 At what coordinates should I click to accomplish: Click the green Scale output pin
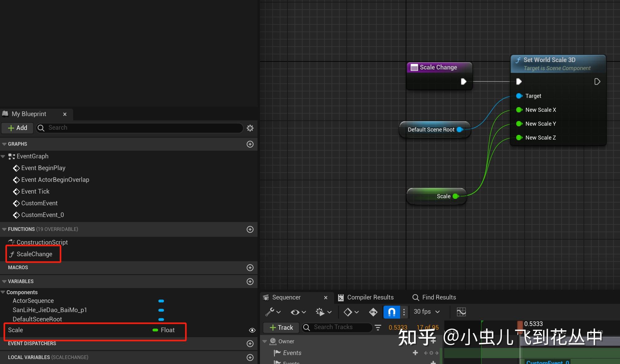tap(455, 196)
